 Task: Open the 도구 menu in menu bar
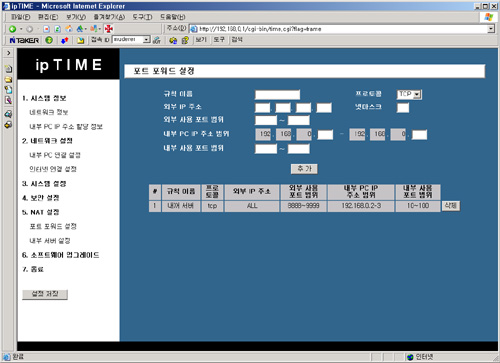coord(142,17)
